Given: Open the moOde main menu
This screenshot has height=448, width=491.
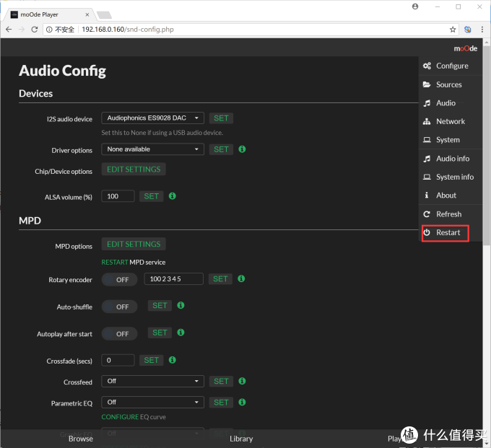Looking at the screenshot, I should coord(465,48).
